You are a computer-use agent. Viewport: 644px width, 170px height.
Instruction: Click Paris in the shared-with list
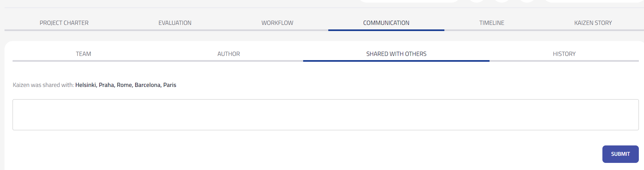(x=170, y=85)
